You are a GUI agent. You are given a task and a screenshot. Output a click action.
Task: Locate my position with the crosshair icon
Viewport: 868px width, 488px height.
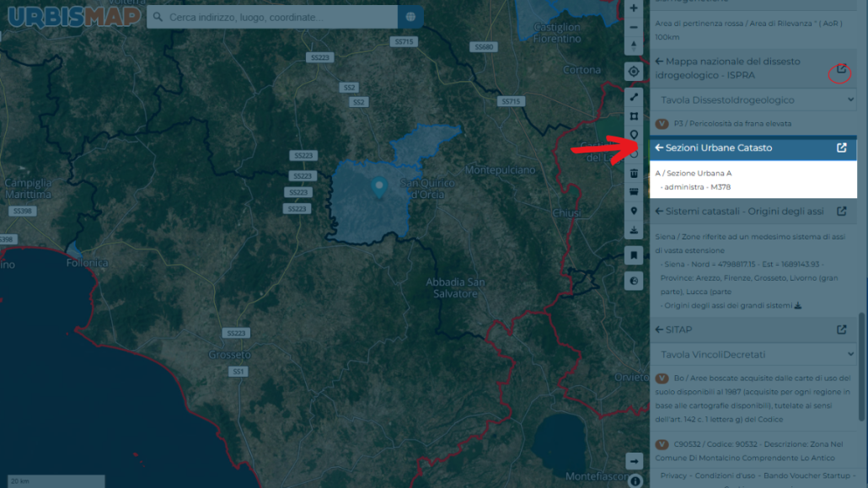tap(634, 72)
